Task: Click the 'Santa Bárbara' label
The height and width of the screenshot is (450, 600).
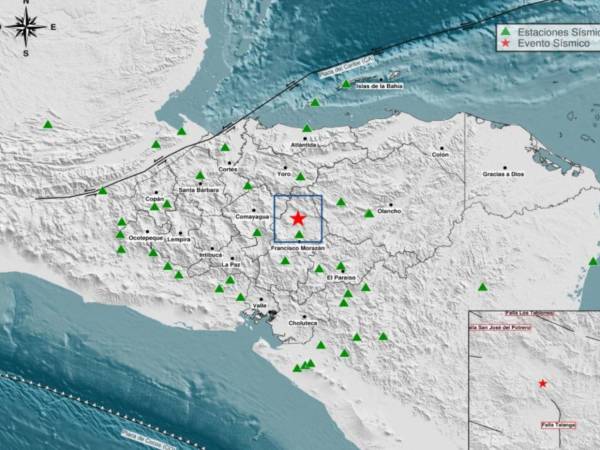Action: pyautogui.click(x=199, y=190)
